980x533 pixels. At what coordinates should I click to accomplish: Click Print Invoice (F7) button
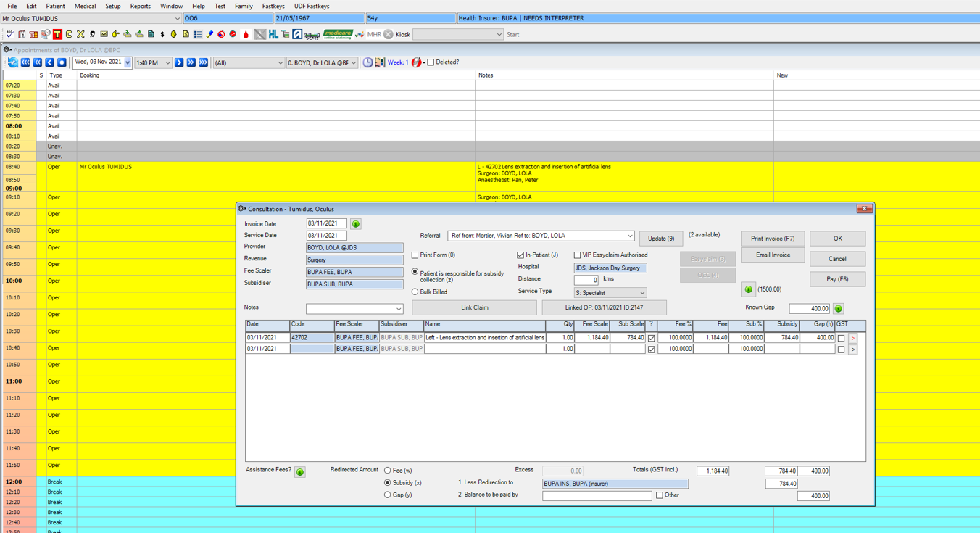[x=773, y=239]
